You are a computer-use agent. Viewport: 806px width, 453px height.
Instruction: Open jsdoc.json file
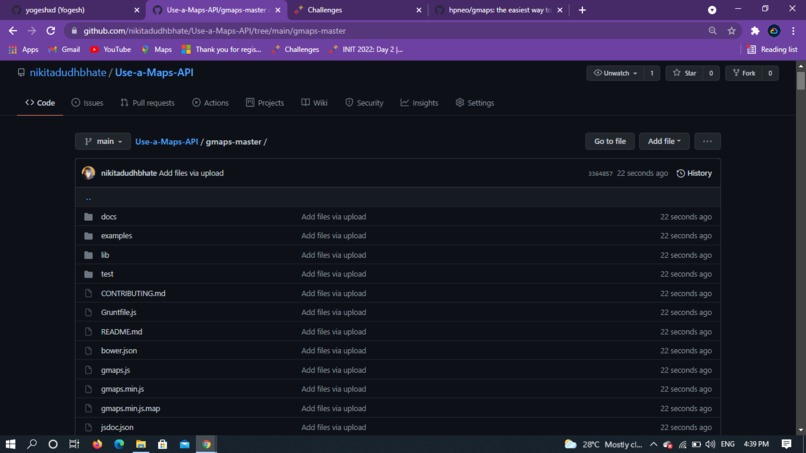point(117,427)
